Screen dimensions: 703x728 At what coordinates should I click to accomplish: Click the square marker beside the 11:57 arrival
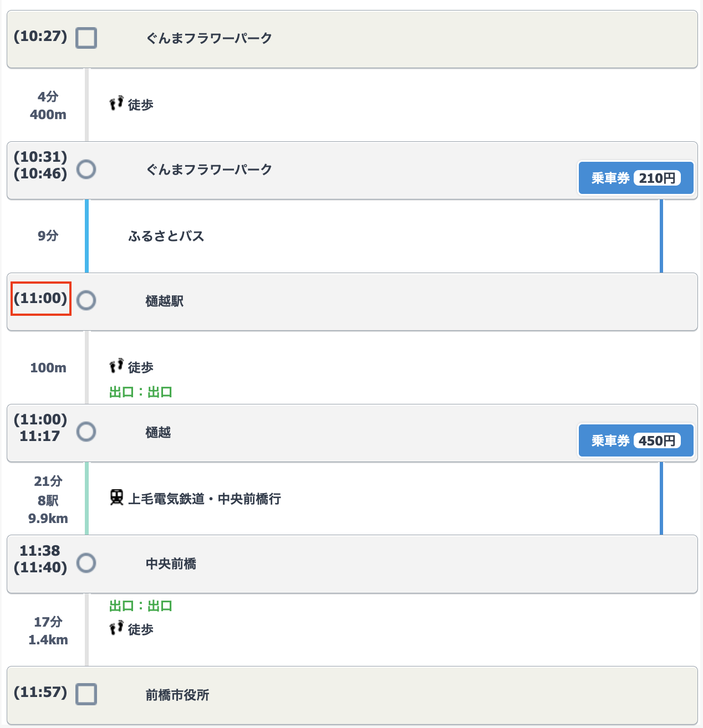86,694
